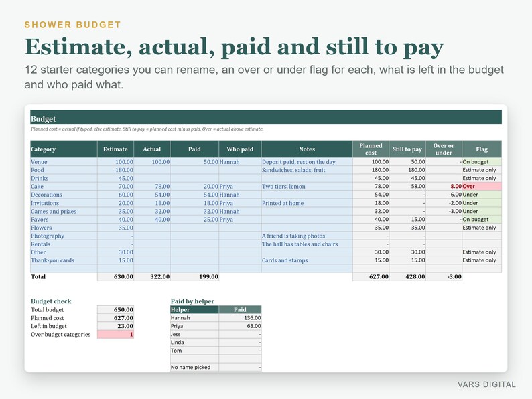Image resolution: width=532 pixels, height=399 pixels.
Task: Click the Decorations paid cell 54.00
Action: [x=194, y=195]
